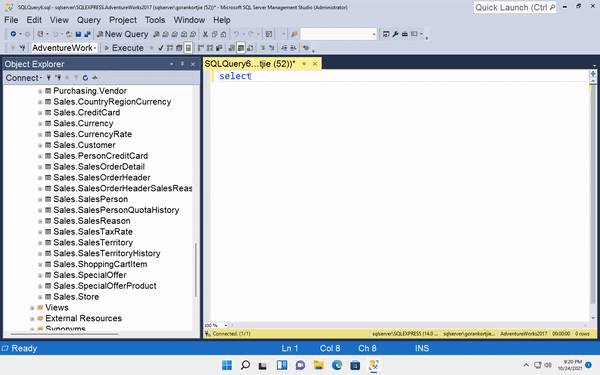The image size is (600, 375).
Task: Toggle Include Client Statistics
Action: [x=219, y=48]
